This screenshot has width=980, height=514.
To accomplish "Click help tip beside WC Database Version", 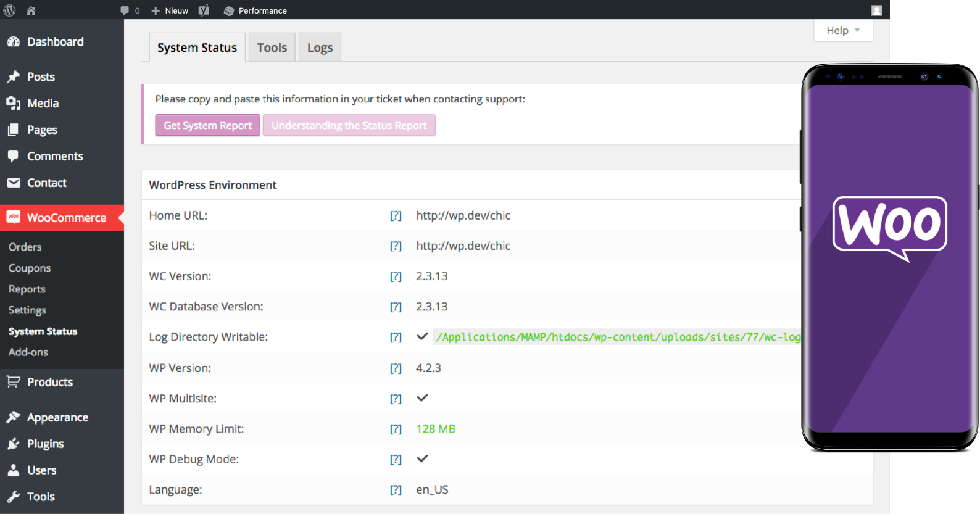I will (396, 307).
